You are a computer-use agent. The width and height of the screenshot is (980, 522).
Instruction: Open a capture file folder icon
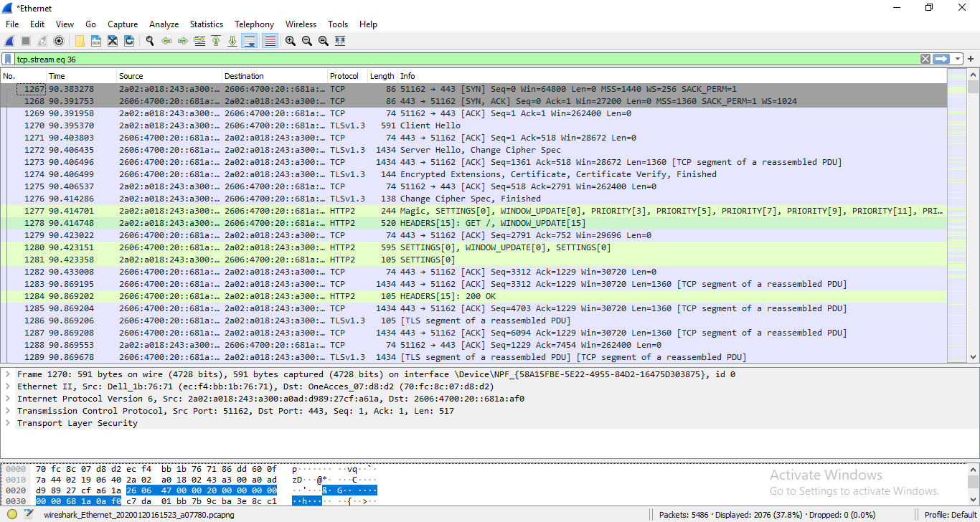coord(80,41)
